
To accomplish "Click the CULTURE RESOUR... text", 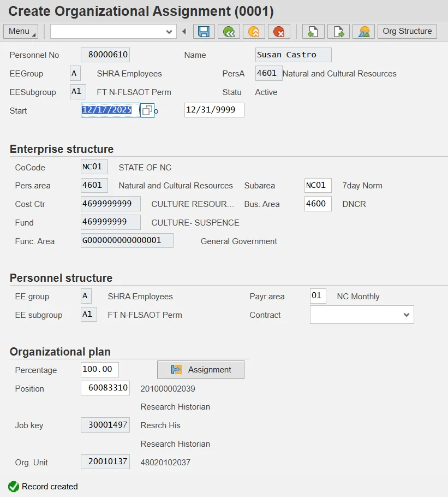I will click(x=193, y=204).
